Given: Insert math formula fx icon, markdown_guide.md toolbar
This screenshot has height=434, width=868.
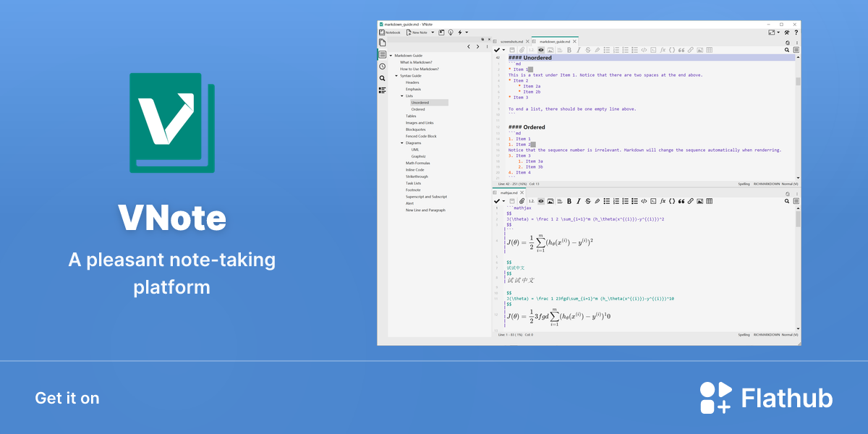Looking at the screenshot, I should (663, 50).
